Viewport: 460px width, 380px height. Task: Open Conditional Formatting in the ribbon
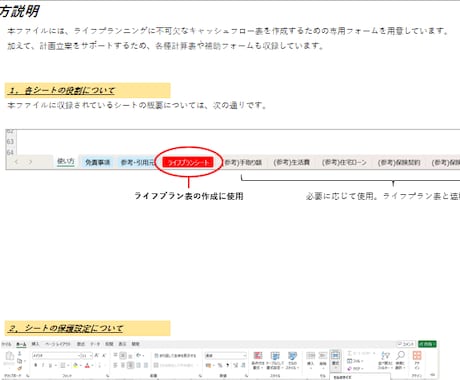coord(258,360)
